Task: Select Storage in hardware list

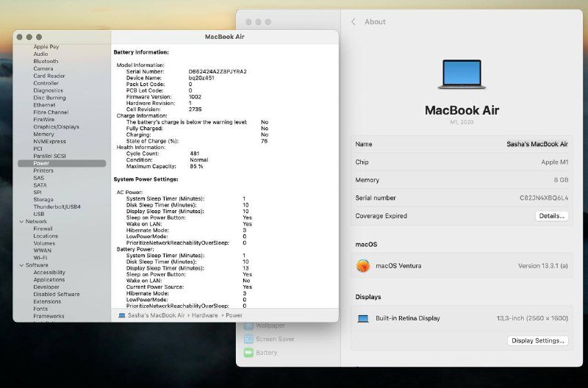Action: (x=43, y=200)
